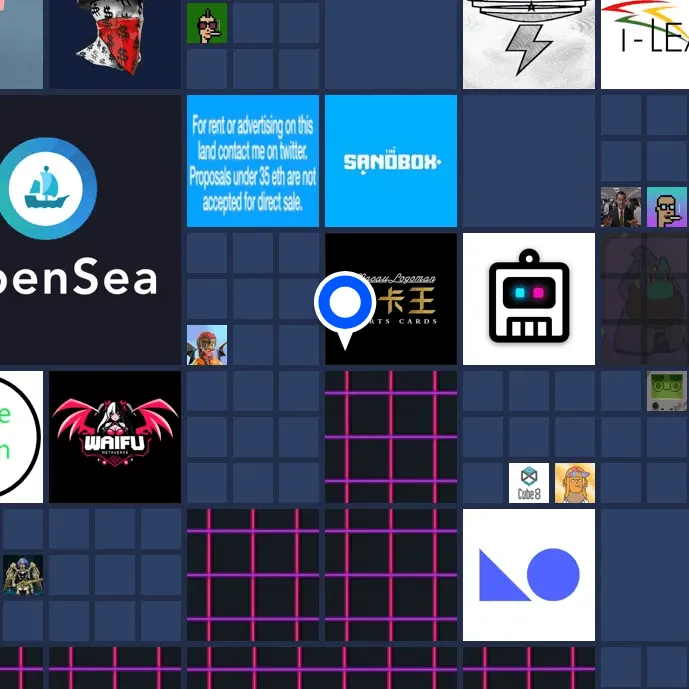Open the lightning bolt emblem tile
Image resolution: width=689 pixels, height=689 pixels.
pyautogui.click(x=529, y=44)
